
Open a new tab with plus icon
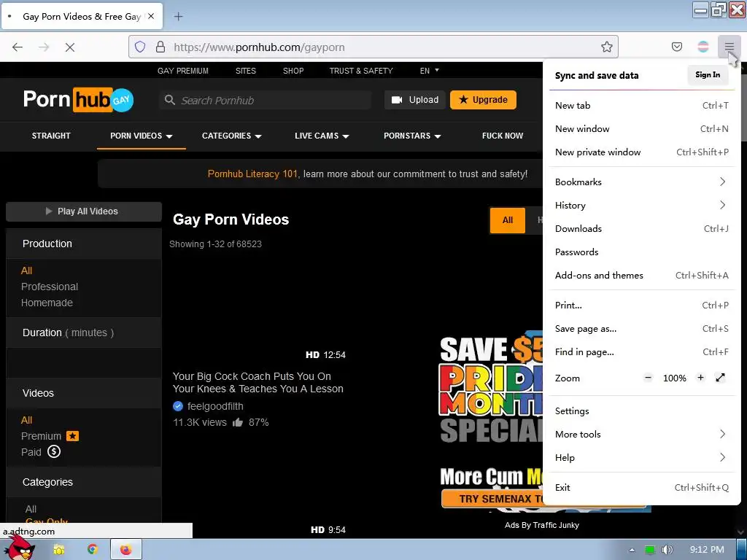click(178, 17)
